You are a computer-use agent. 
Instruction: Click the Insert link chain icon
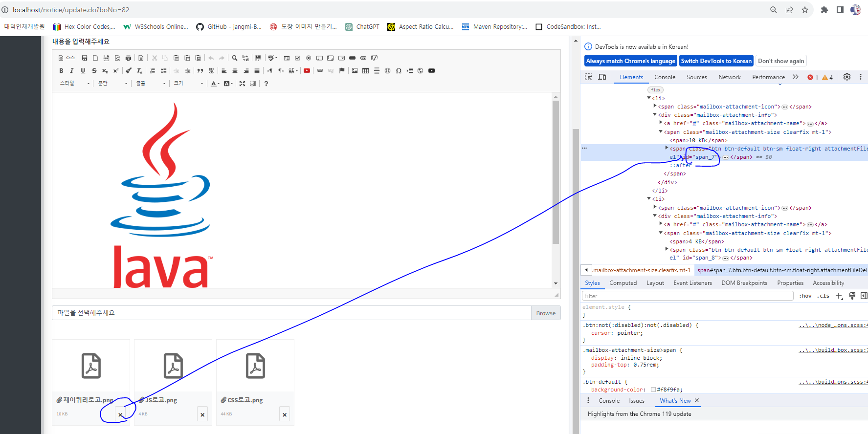320,71
